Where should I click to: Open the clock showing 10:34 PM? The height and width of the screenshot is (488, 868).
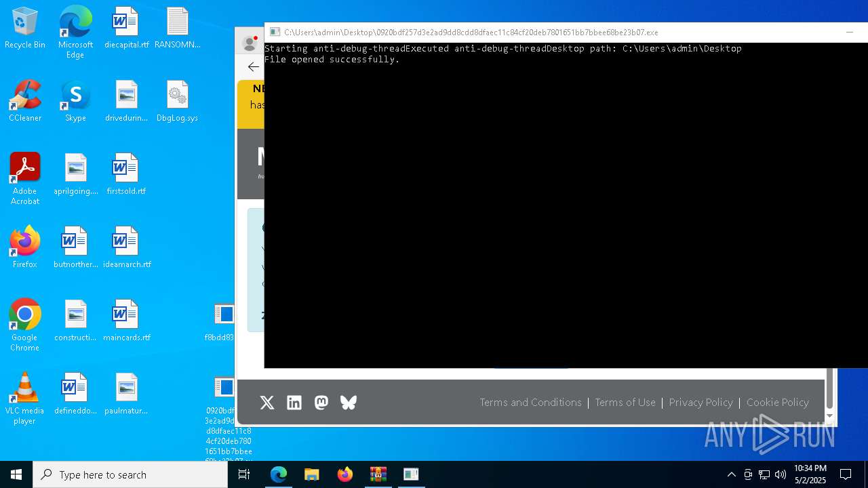coord(810,474)
